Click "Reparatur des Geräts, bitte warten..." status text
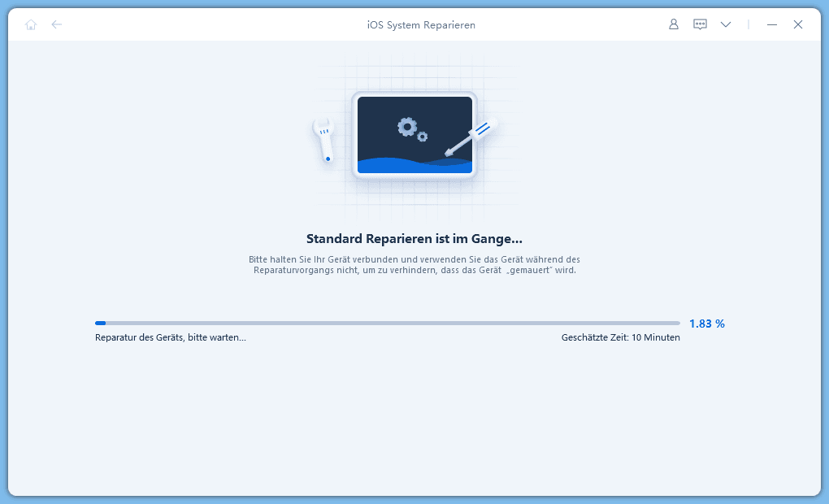 [x=171, y=337]
